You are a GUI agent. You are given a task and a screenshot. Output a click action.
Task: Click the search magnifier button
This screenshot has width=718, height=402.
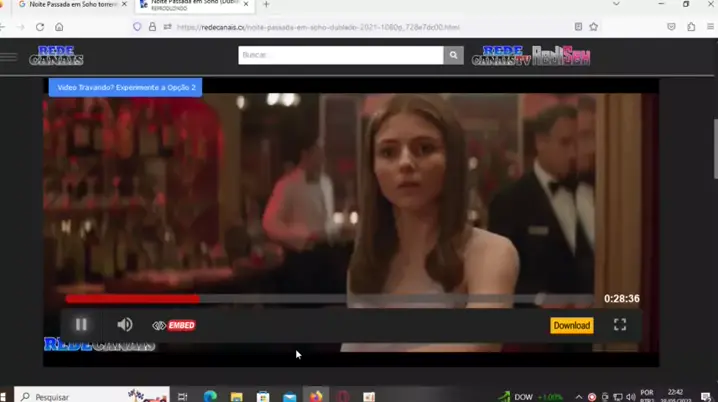pyautogui.click(x=454, y=55)
